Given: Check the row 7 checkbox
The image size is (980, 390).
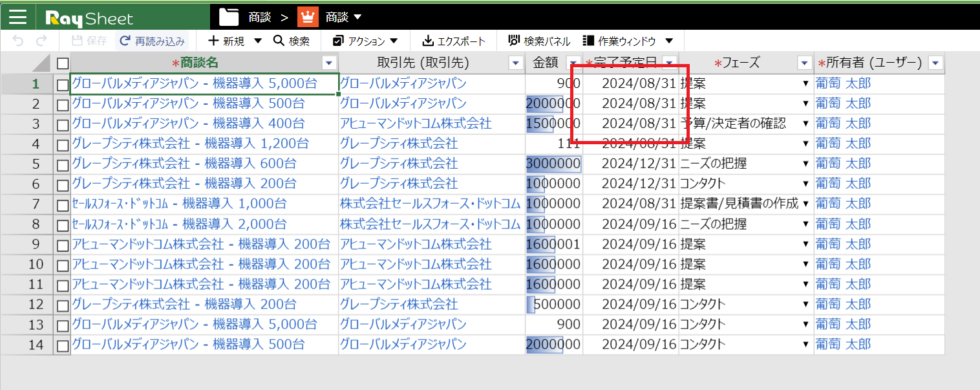Looking at the screenshot, I should [62, 204].
